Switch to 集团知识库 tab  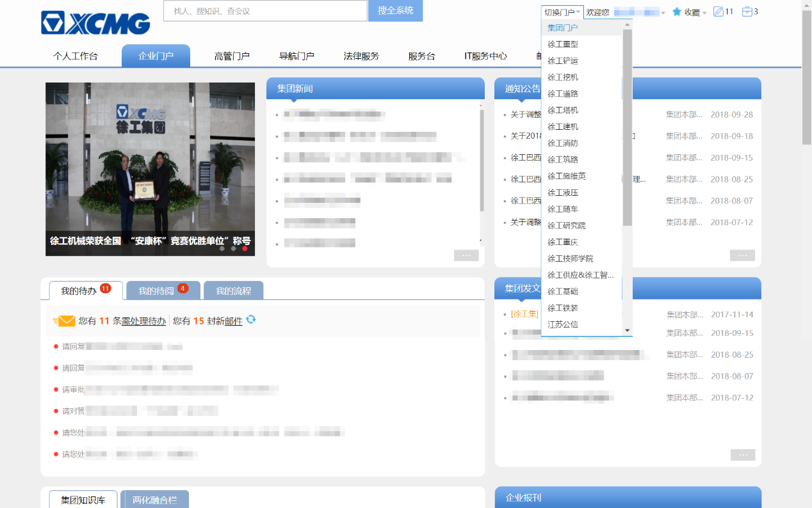coord(83,500)
